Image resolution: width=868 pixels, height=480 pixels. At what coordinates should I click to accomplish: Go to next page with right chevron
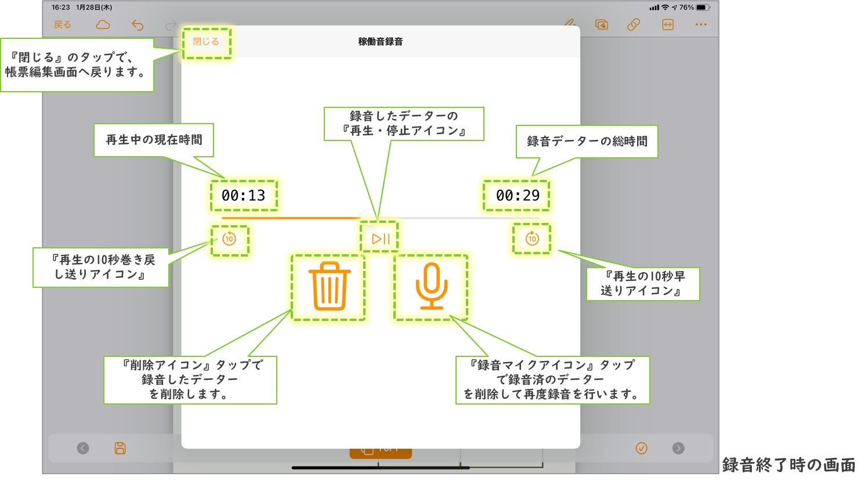tap(678, 448)
